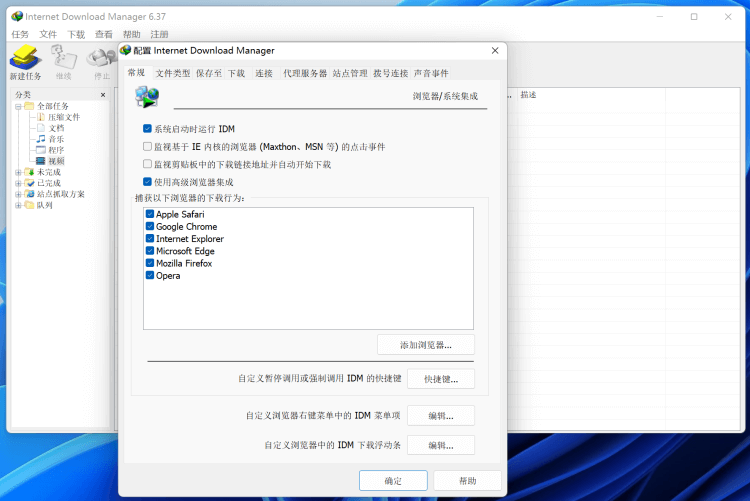The width and height of the screenshot is (750, 501).
Task: Expand the 已完成 tree node
Action: (x=18, y=183)
